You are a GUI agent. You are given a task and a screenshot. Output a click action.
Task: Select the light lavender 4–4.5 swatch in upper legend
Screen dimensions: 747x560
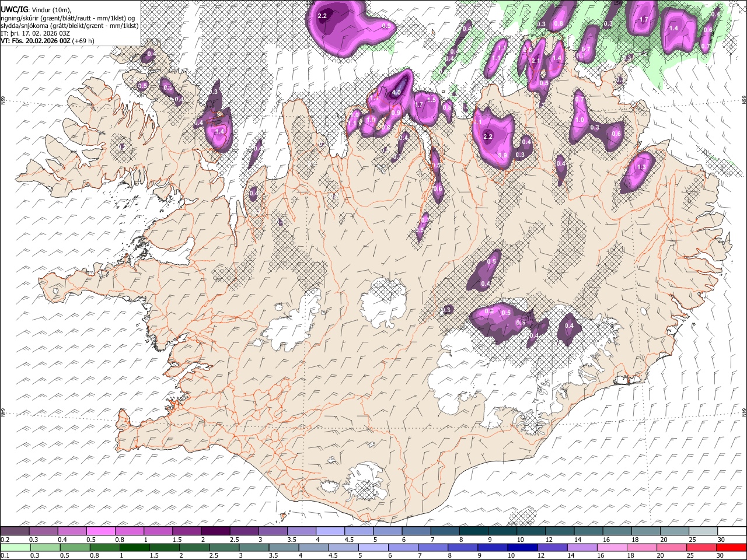330,531
